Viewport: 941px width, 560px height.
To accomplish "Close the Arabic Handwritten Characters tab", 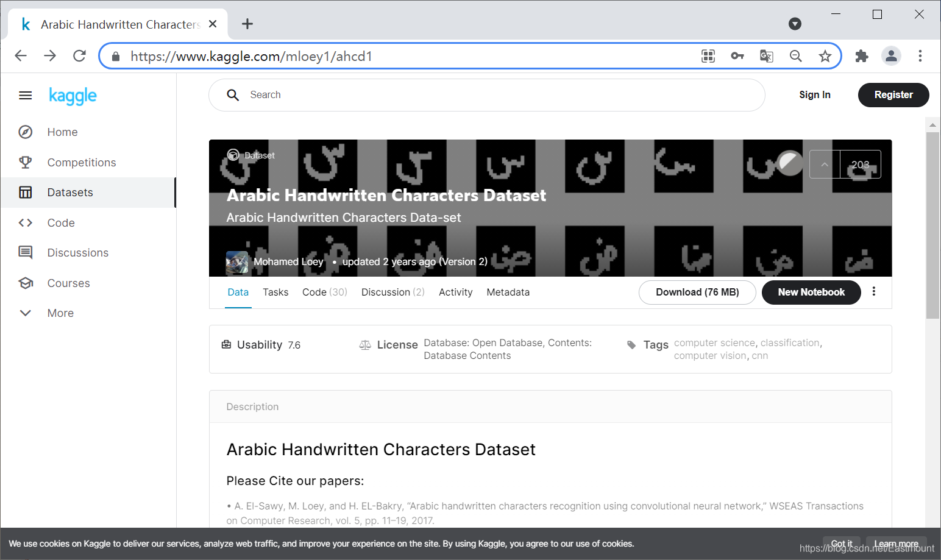I will click(x=213, y=24).
